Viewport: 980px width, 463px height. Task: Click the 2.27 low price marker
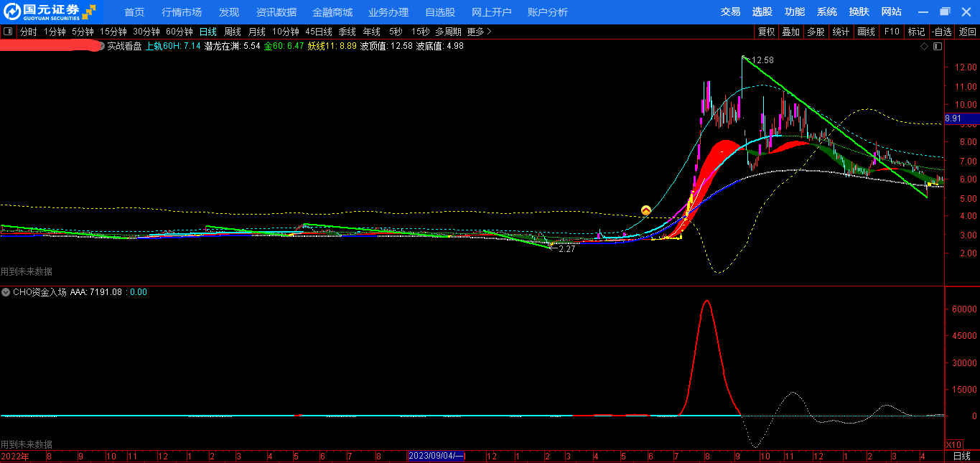coord(566,249)
